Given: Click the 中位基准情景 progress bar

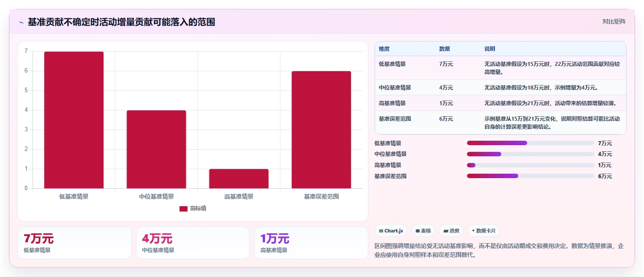Looking at the screenshot, I should click(x=530, y=154).
